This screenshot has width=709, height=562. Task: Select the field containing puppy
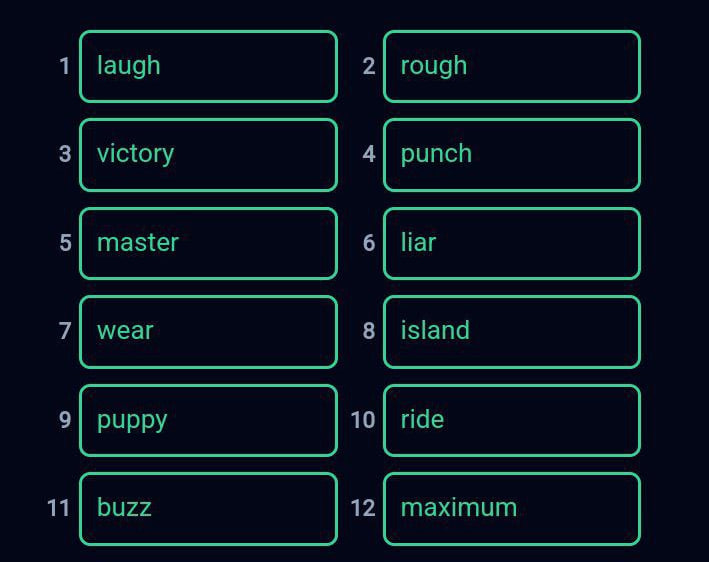pos(208,420)
